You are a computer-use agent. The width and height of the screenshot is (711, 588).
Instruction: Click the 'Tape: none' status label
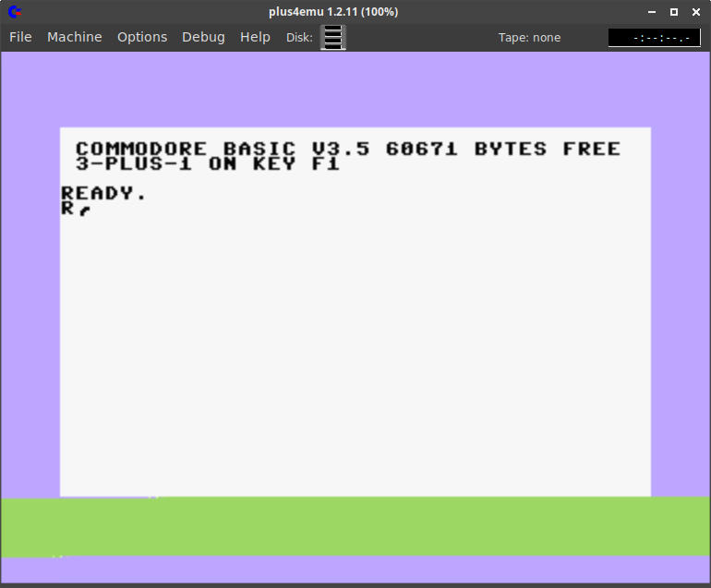click(x=529, y=38)
